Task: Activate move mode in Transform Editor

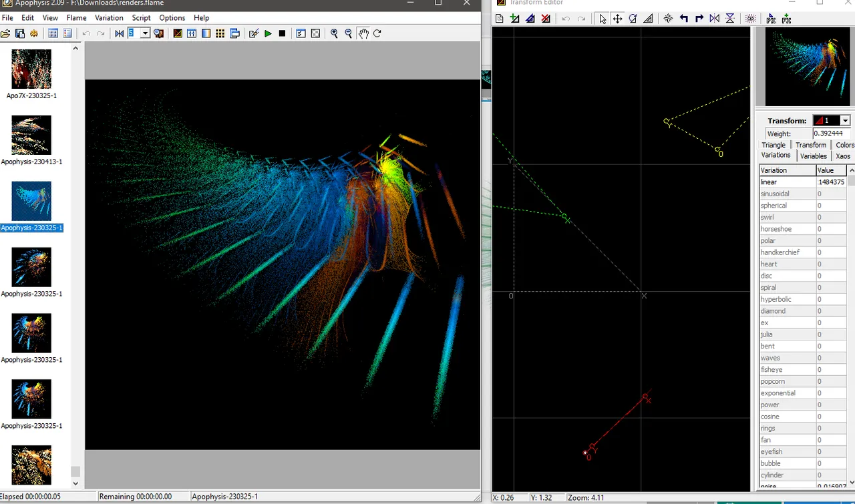Action: coord(618,19)
